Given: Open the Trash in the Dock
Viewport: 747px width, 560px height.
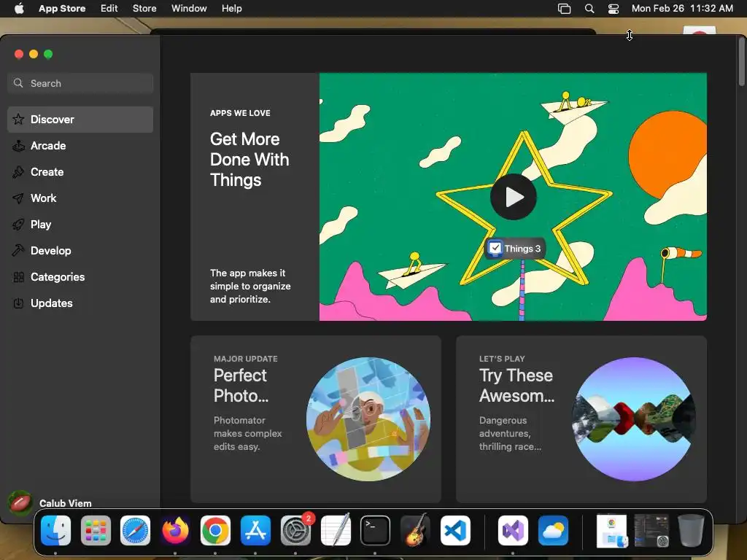Looking at the screenshot, I should point(691,531).
